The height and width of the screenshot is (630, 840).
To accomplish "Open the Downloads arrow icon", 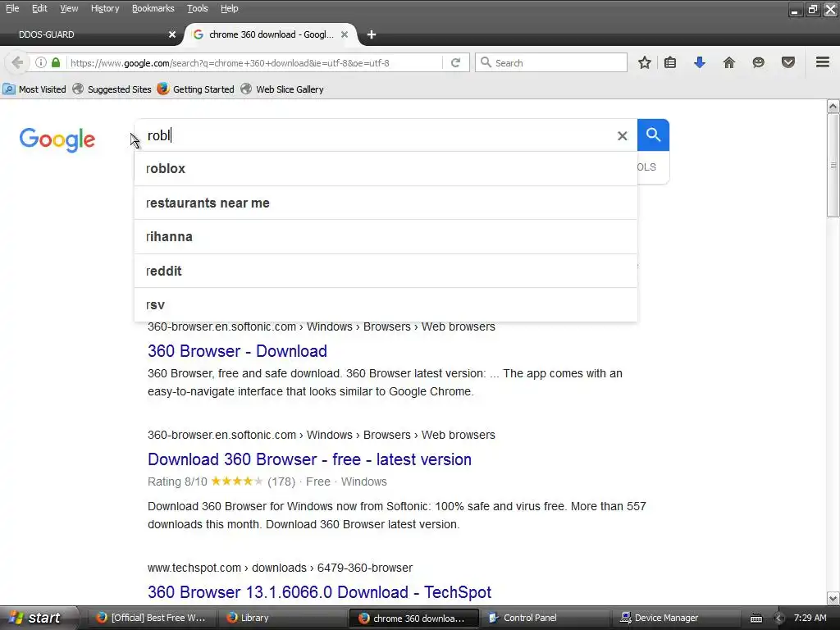I will tap(700, 62).
